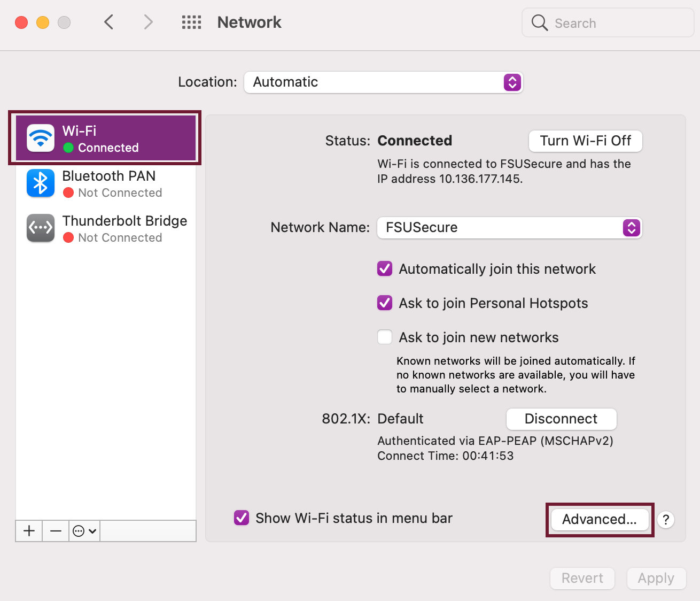
Task: Apply the network changes
Action: pos(656,578)
